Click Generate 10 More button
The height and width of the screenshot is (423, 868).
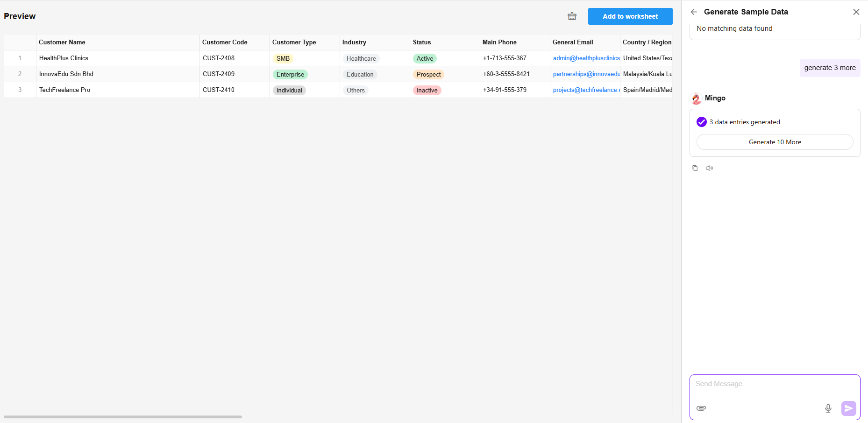pos(775,142)
